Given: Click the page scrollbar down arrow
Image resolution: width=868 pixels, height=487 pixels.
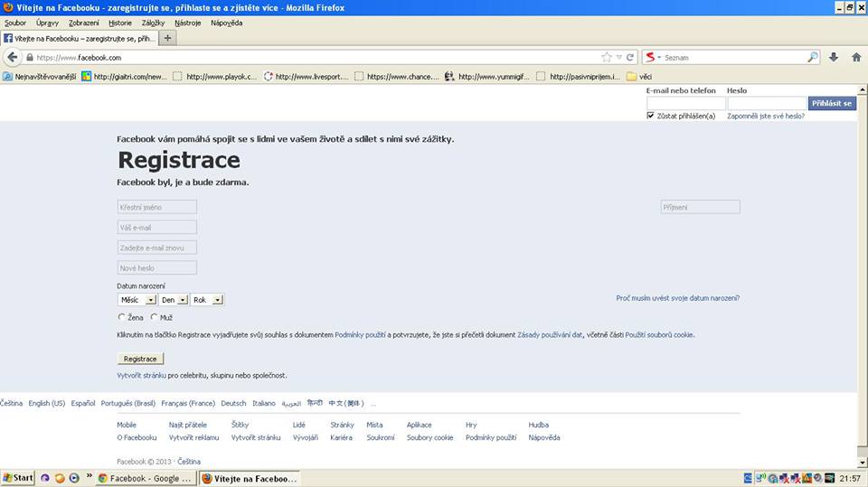Looking at the screenshot, I should 863,462.
